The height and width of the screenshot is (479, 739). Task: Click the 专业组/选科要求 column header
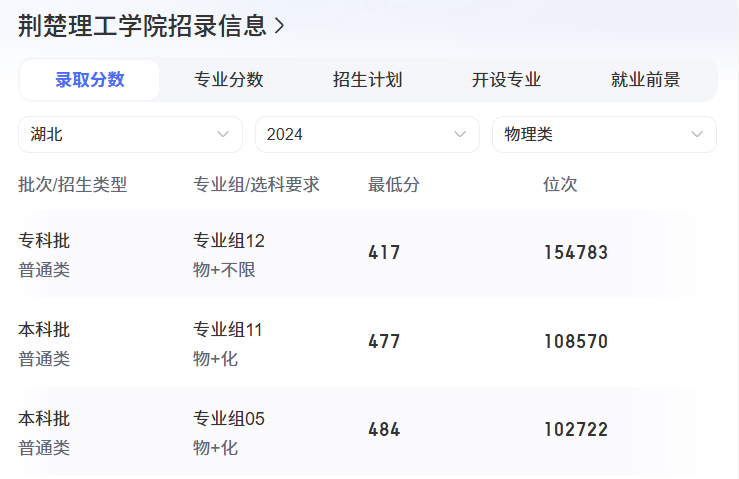[256, 184]
